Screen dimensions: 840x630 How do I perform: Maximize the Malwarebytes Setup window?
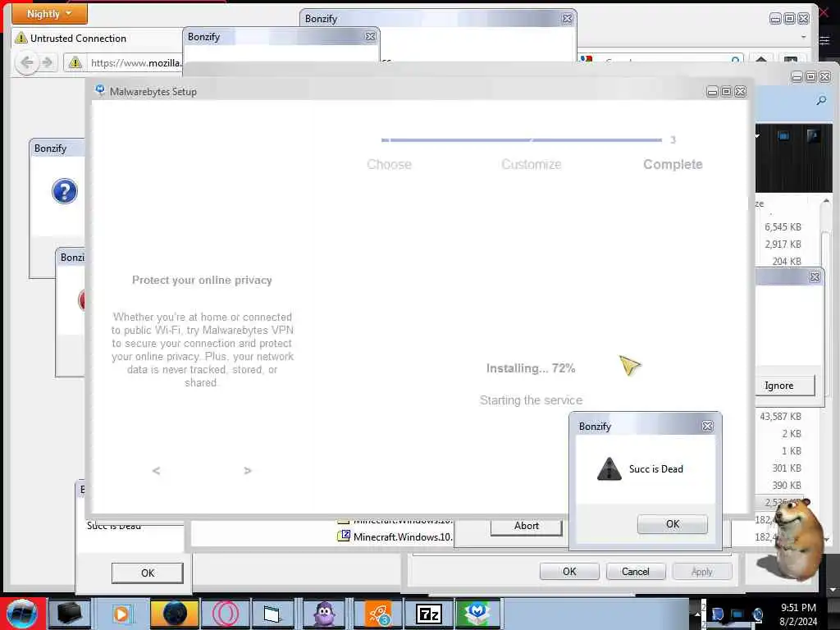[x=726, y=92]
